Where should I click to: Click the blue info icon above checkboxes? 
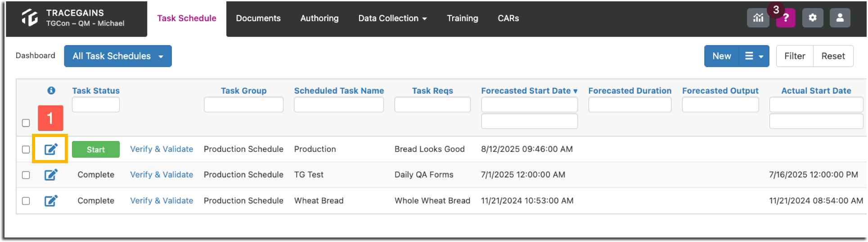[x=51, y=91]
